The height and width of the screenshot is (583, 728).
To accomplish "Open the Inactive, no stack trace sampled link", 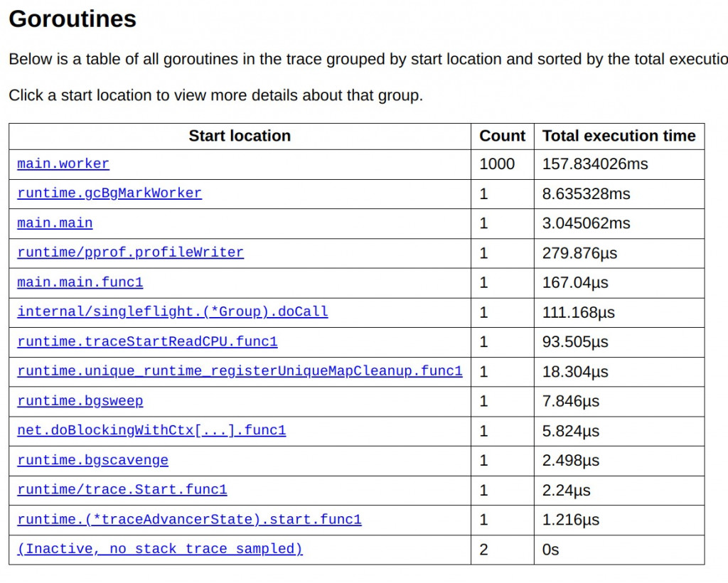I will (160, 550).
